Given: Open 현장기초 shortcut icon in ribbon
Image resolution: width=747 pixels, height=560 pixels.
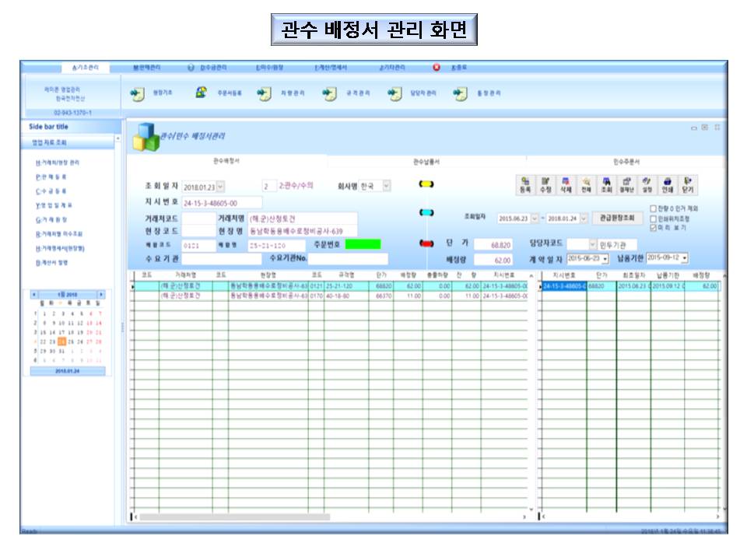Looking at the screenshot, I should coord(137,93).
